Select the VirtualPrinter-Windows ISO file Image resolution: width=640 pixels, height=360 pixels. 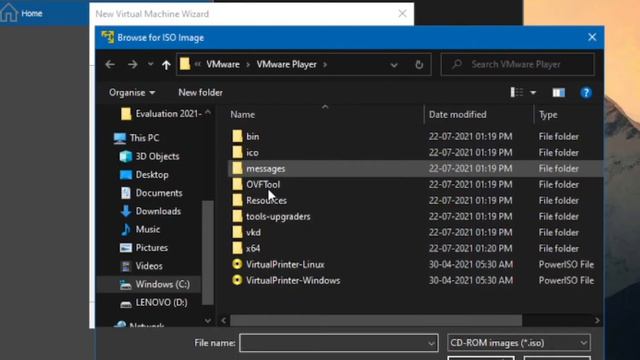point(293,280)
